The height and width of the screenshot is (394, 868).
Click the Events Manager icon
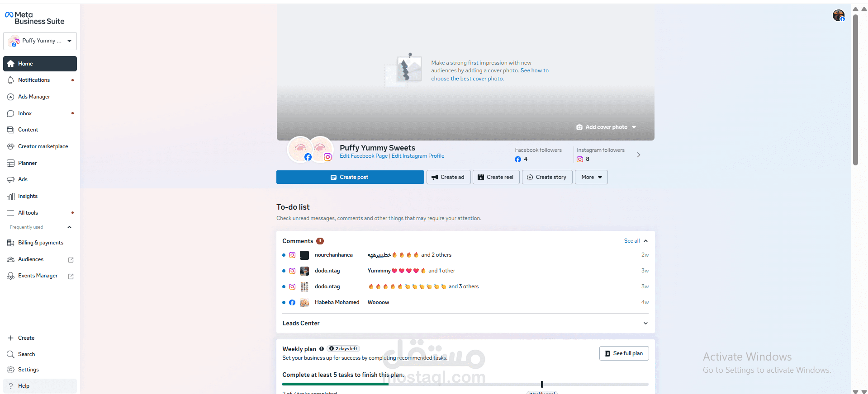[11, 276]
